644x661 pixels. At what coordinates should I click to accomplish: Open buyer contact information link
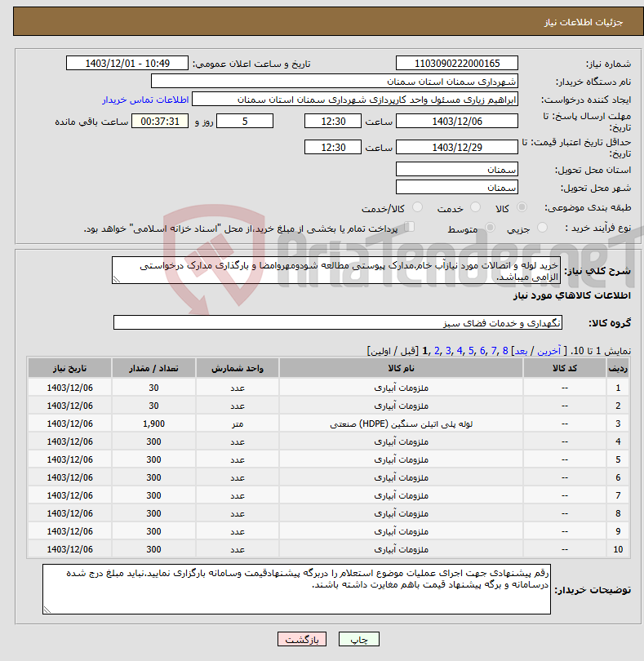tap(145, 100)
